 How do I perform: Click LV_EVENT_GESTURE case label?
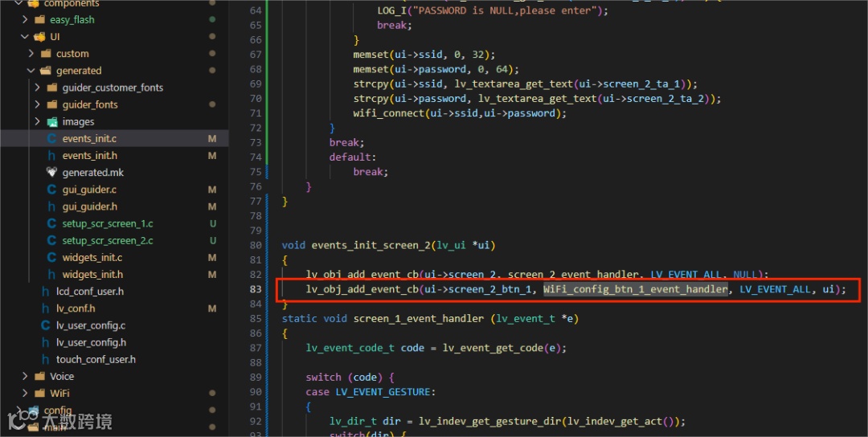coord(383,392)
